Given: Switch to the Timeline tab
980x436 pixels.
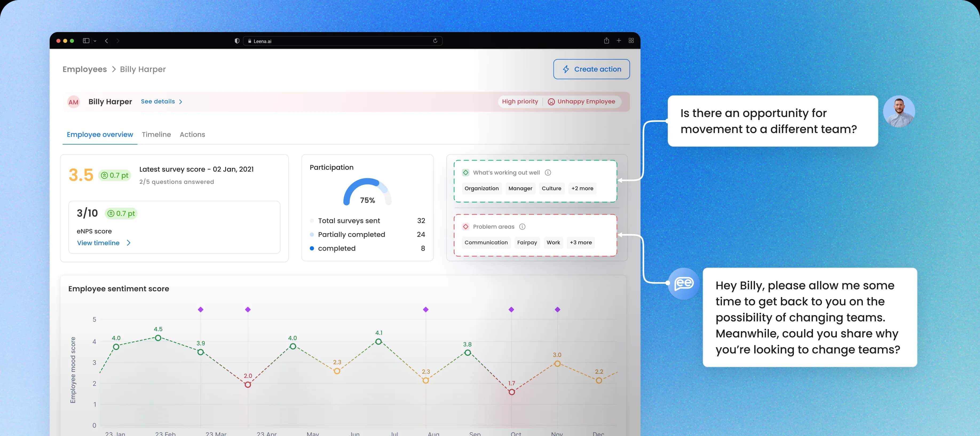Looking at the screenshot, I should (x=156, y=134).
